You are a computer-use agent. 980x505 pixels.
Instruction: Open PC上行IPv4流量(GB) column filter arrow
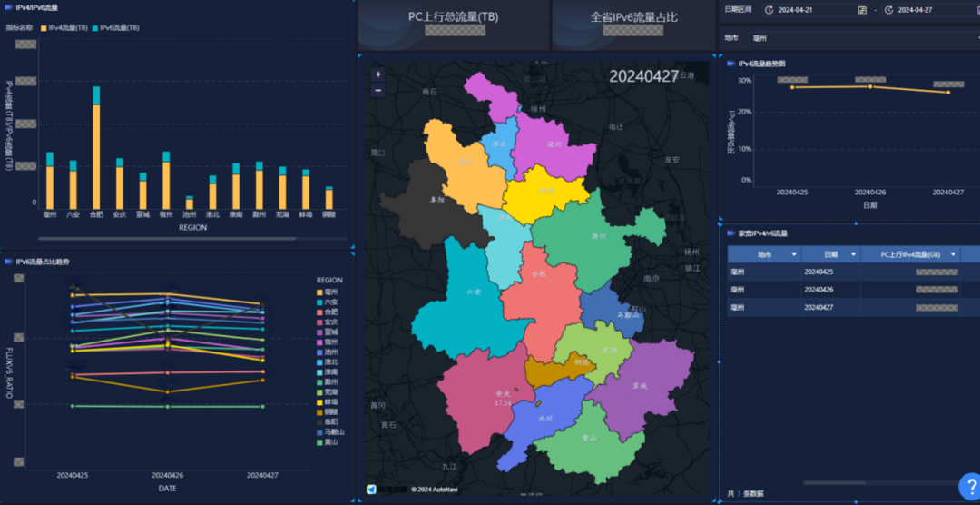coord(953,254)
